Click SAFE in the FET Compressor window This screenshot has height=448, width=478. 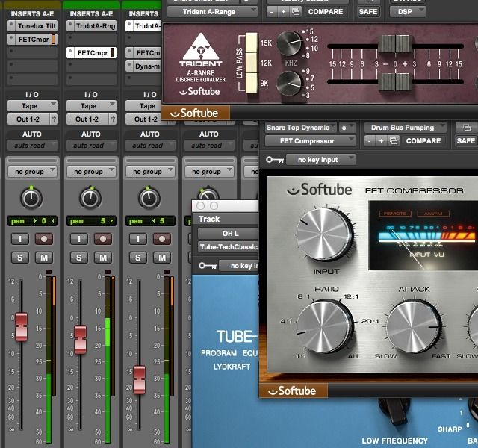tap(466, 141)
